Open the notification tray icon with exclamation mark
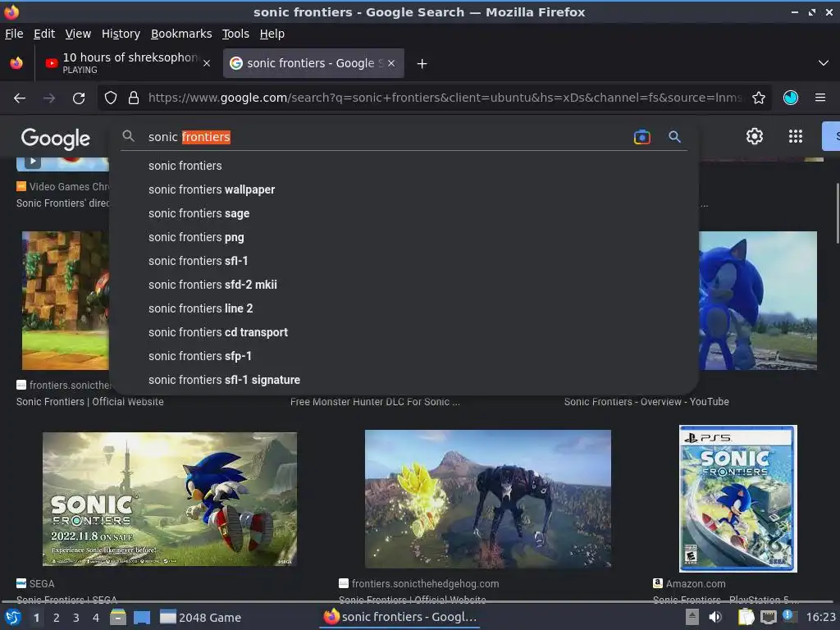The image size is (840, 630). pyautogui.click(x=790, y=616)
